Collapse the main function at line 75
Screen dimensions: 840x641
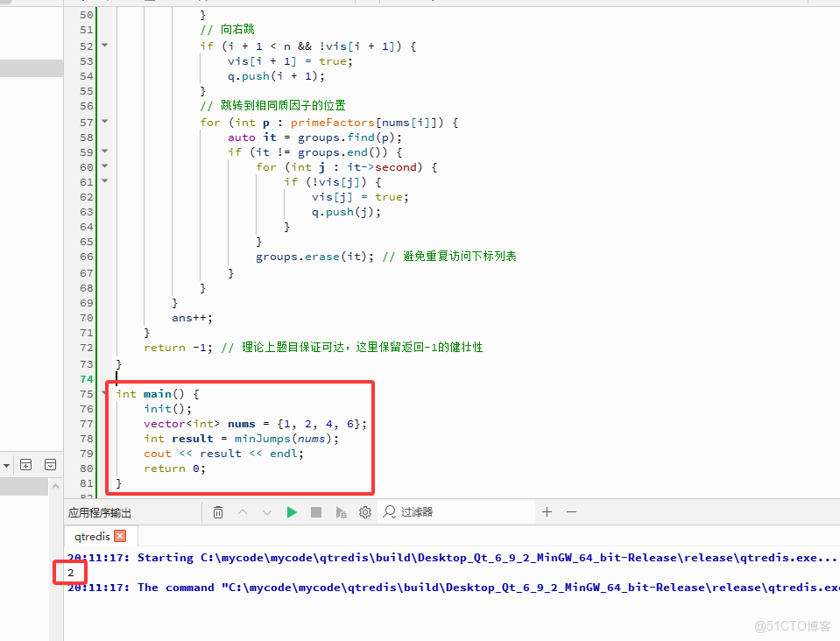(x=105, y=393)
